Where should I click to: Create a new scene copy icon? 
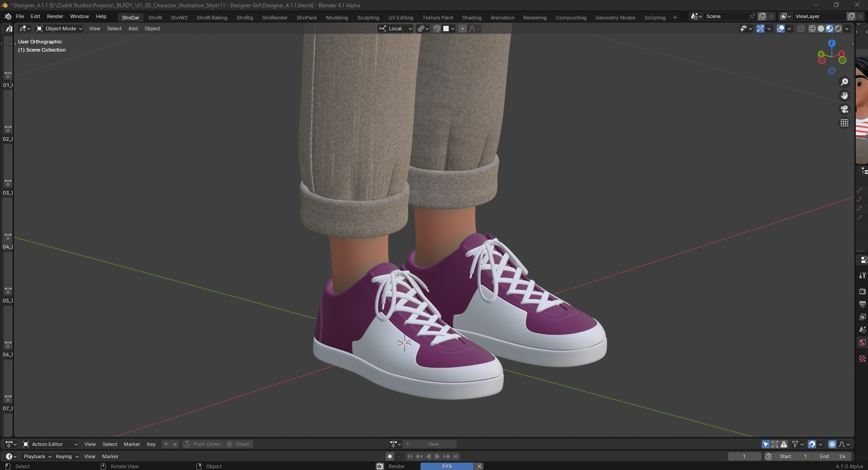pos(762,16)
